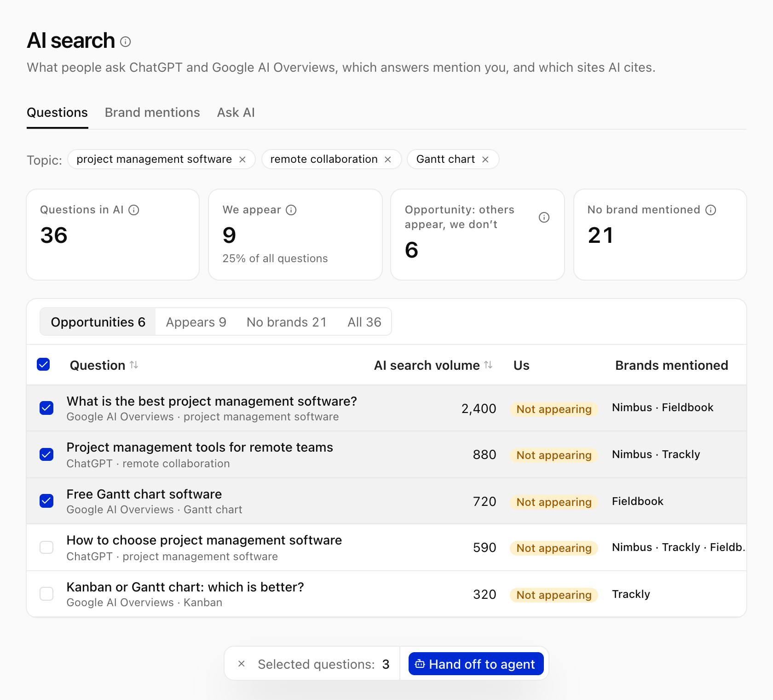Open info icon for No brand mentioned

click(711, 210)
